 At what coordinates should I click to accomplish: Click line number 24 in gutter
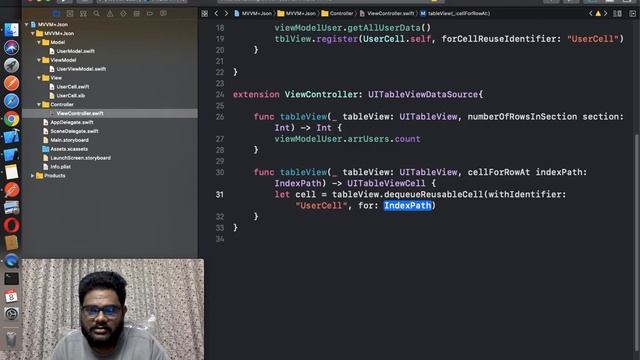point(220,95)
